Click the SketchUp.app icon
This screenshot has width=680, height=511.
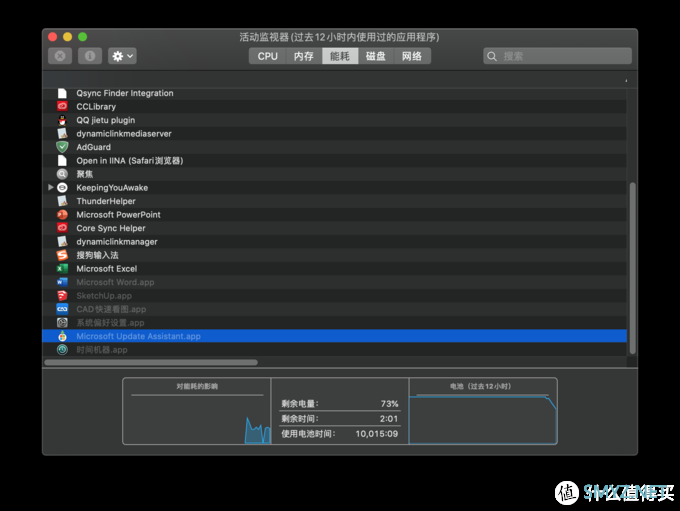point(62,295)
